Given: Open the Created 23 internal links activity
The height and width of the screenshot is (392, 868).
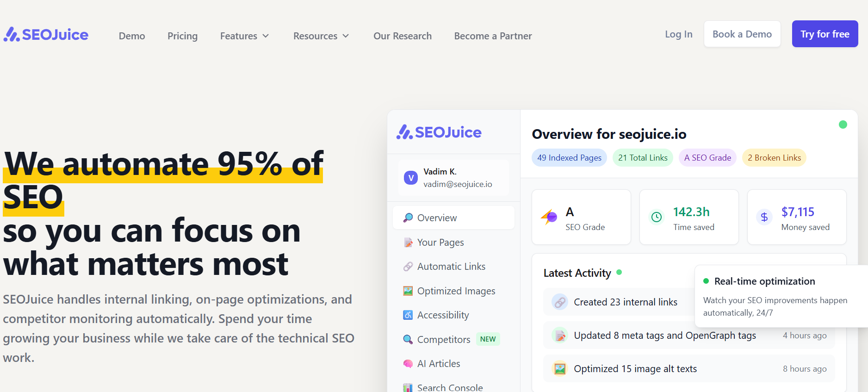Looking at the screenshot, I should click(x=625, y=302).
